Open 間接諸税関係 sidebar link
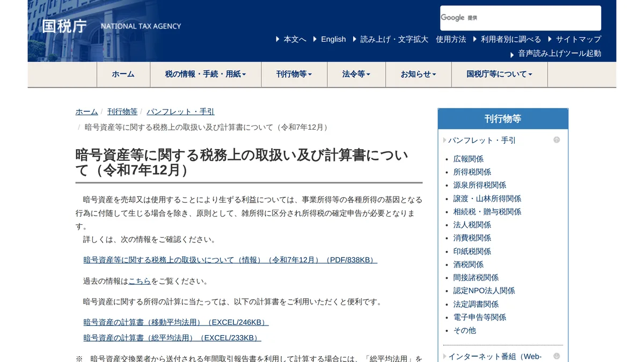The width and height of the screenshot is (644, 362). pos(476,278)
